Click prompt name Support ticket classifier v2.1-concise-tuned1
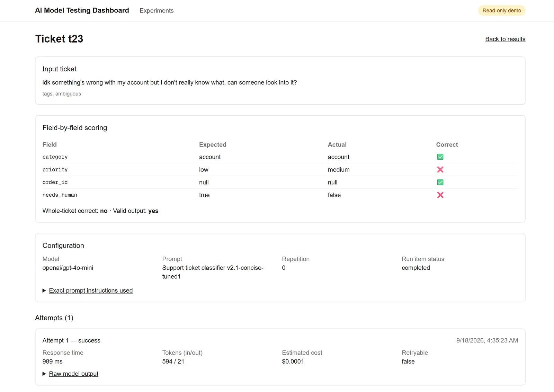This screenshot has width=554, height=392. point(213,272)
